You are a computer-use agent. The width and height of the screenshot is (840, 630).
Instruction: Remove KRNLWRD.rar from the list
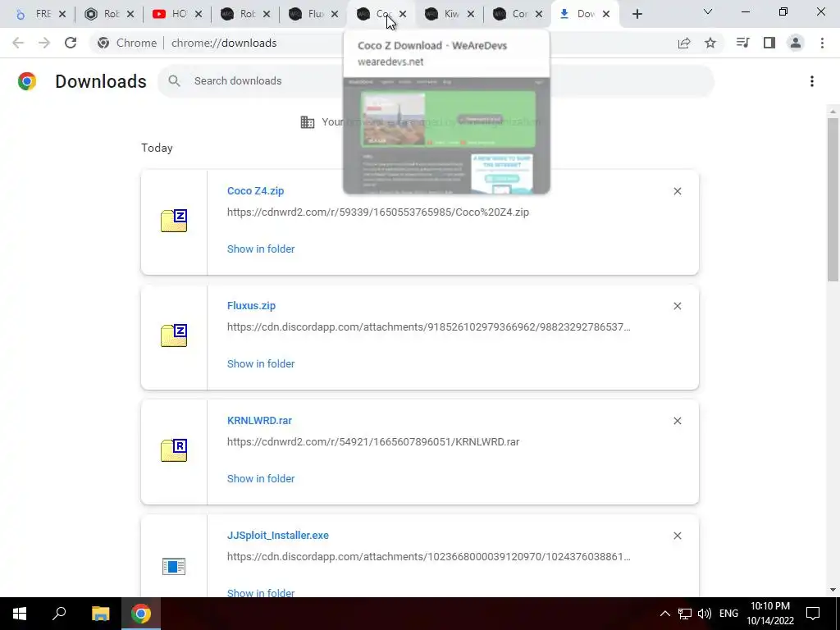[677, 421]
